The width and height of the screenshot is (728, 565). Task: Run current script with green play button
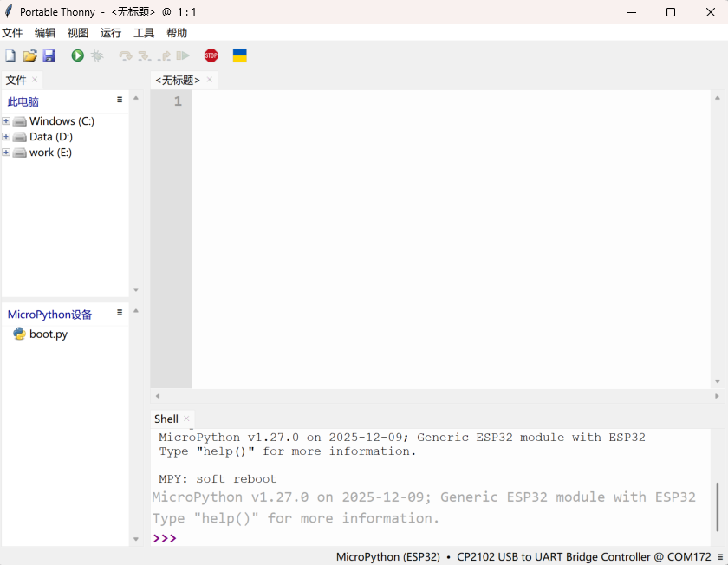coord(78,55)
